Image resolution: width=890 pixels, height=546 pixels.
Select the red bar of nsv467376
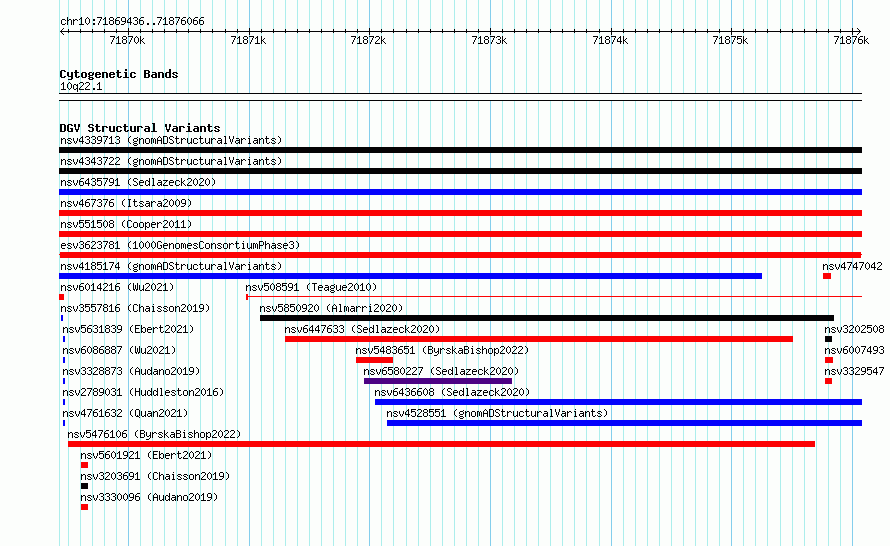click(460, 213)
